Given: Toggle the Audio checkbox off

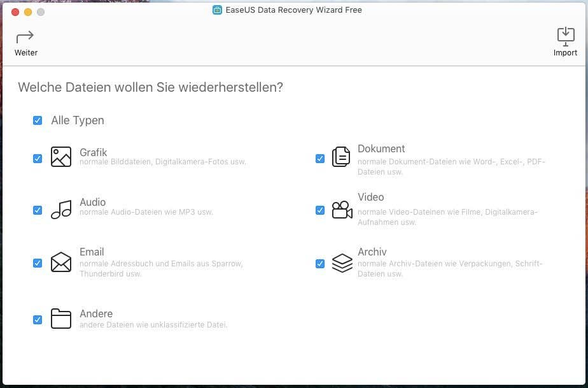Looking at the screenshot, I should pyautogui.click(x=38, y=210).
